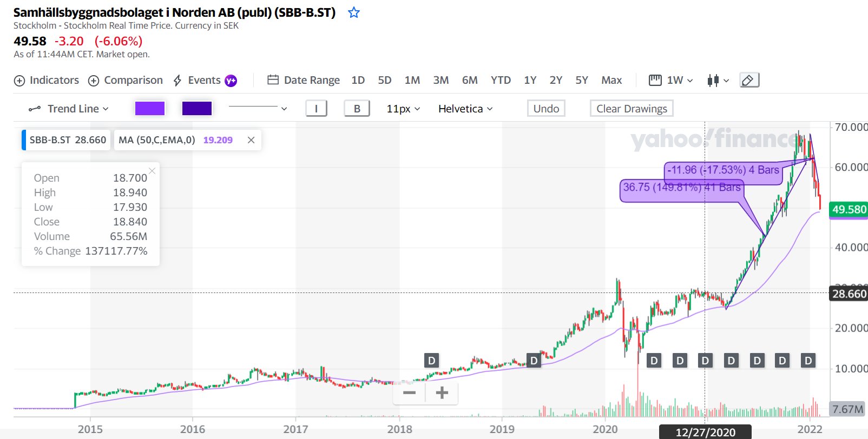The height and width of the screenshot is (439, 868).
Task: Select the YTD time range
Action: 501,80
